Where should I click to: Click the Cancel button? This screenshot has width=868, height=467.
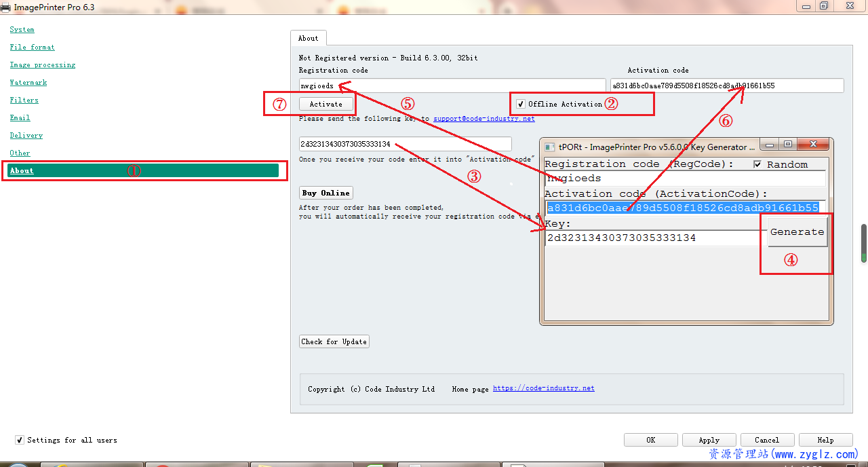[x=768, y=440]
